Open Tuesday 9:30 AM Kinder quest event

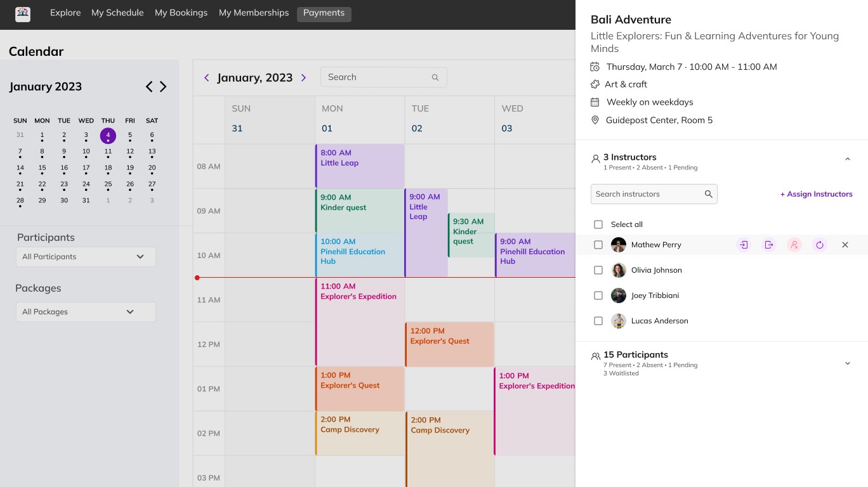pyautogui.click(x=471, y=235)
